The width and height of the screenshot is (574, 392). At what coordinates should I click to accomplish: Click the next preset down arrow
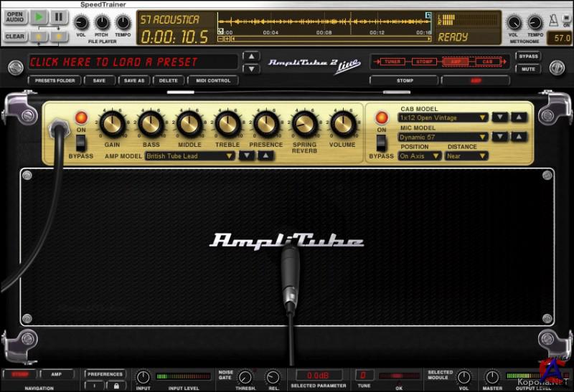251,69
